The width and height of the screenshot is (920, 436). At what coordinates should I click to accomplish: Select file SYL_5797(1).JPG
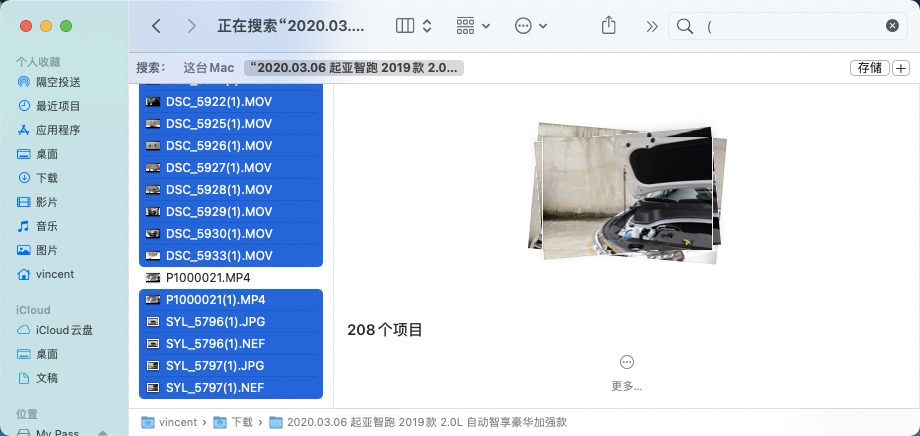231,366
